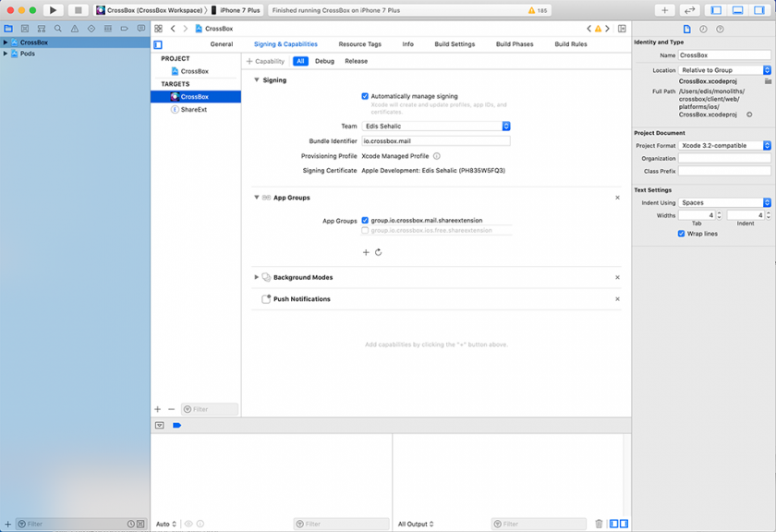The image size is (776, 532).
Task: Open the Team dropdown Edis Sehalic
Action: (x=436, y=127)
